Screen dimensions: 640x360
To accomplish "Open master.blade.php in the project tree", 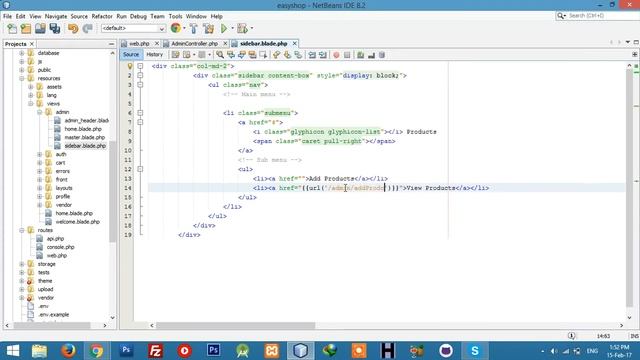I will pos(84,137).
